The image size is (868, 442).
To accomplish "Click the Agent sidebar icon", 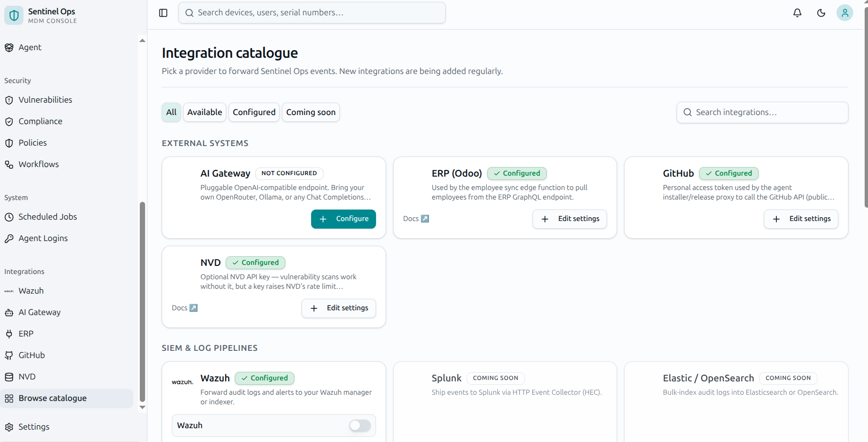I will [9, 48].
